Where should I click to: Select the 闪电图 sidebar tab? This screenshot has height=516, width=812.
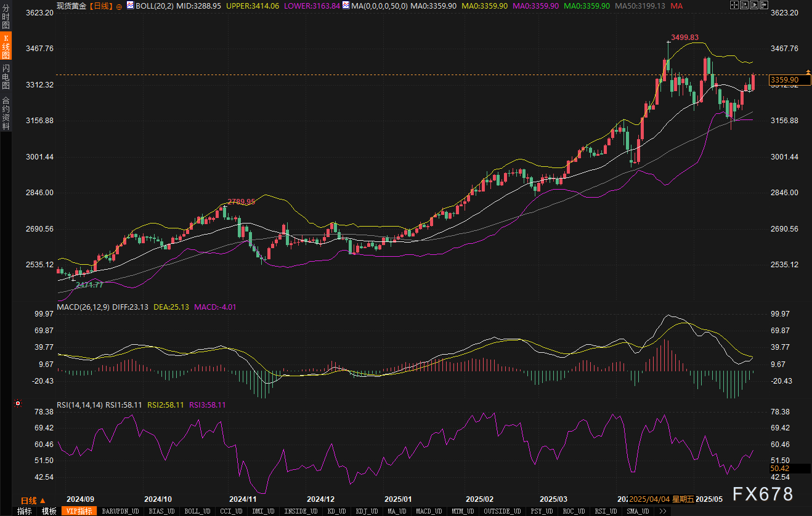pyautogui.click(x=6, y=76)
